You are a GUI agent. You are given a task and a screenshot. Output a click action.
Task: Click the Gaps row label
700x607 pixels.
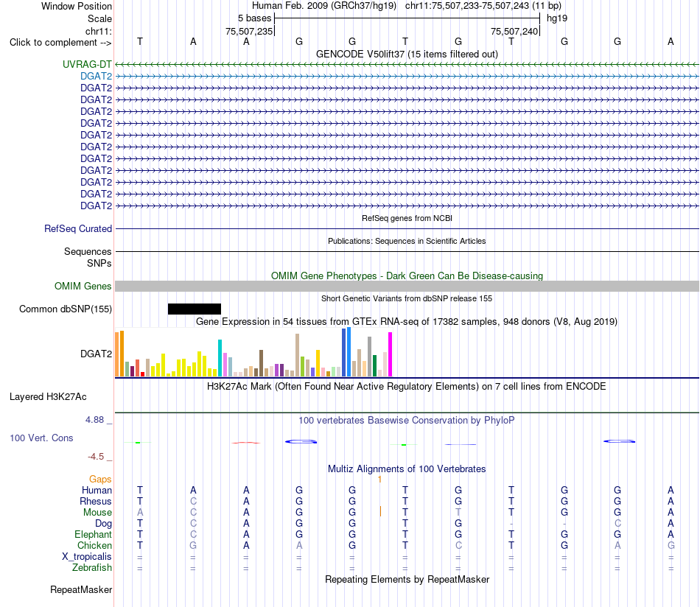[x=100, y=479]
